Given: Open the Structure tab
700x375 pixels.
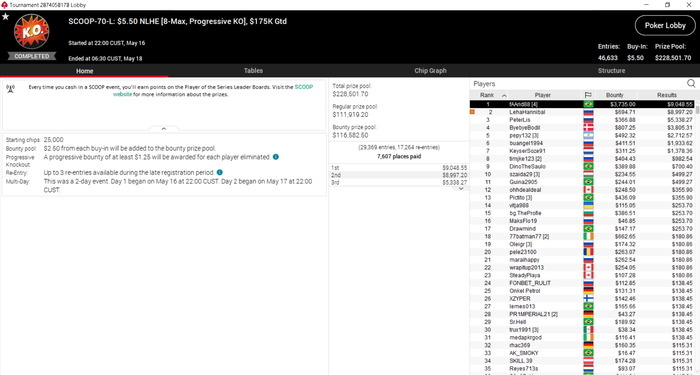Looking at the screenshot, I should click(x=611, y=71).
